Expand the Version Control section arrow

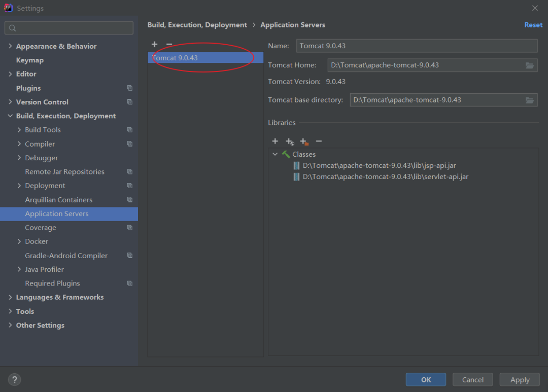coord(10,101)
